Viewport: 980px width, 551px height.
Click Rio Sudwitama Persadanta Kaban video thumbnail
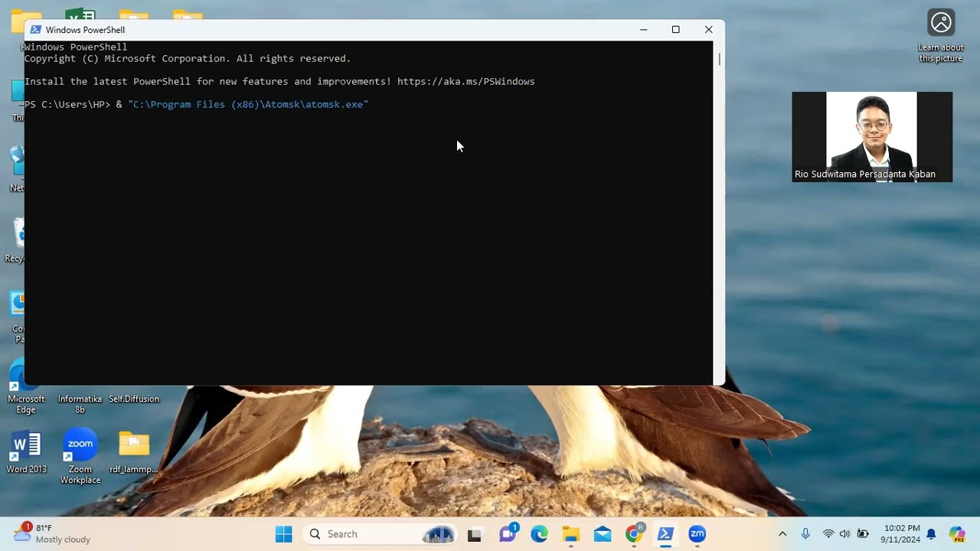point(872,137)
